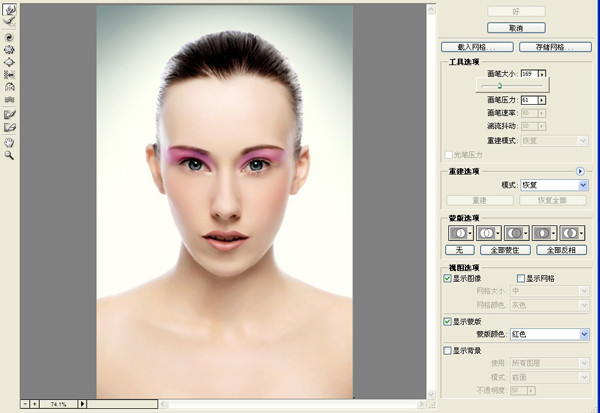Select the Hand tool

click(9, 143)
